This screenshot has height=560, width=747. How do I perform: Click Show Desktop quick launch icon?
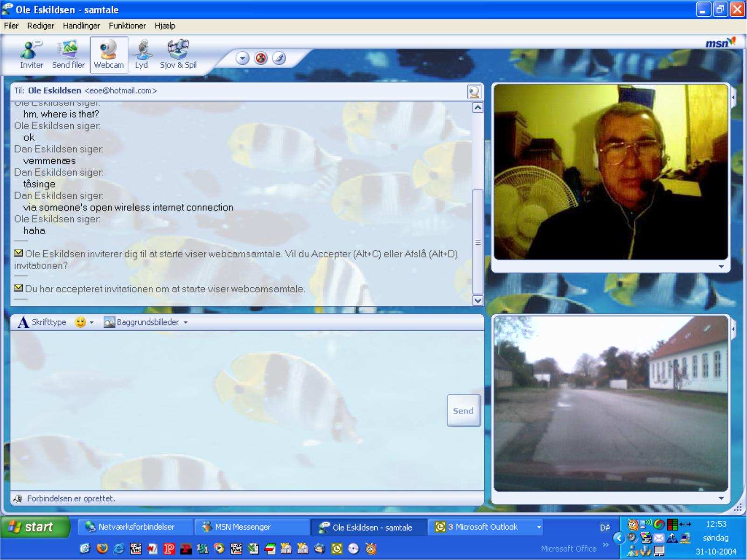85,549
